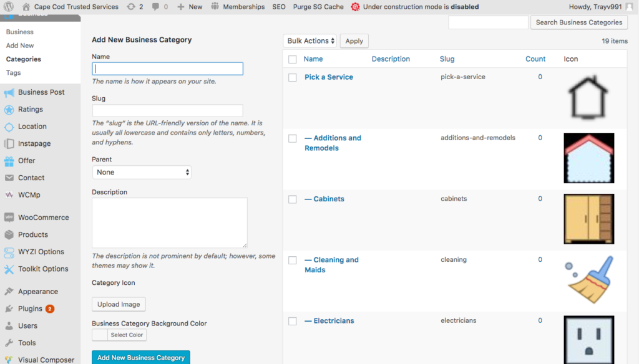Select Add New in Business submenu

[20, 45]
